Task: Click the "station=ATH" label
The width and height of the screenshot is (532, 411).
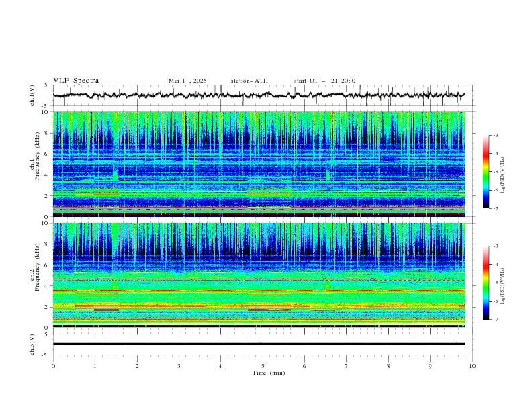Action: coord(249,81)
